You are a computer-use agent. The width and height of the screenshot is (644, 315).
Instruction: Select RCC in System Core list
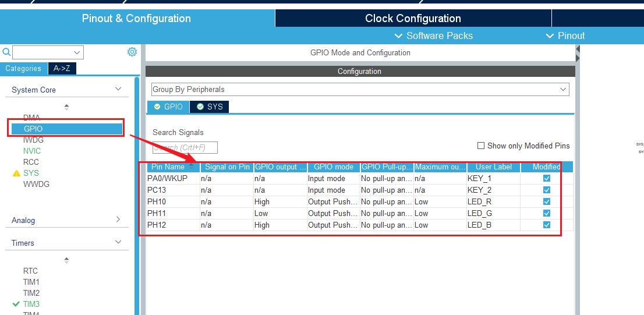click(31, 162)
